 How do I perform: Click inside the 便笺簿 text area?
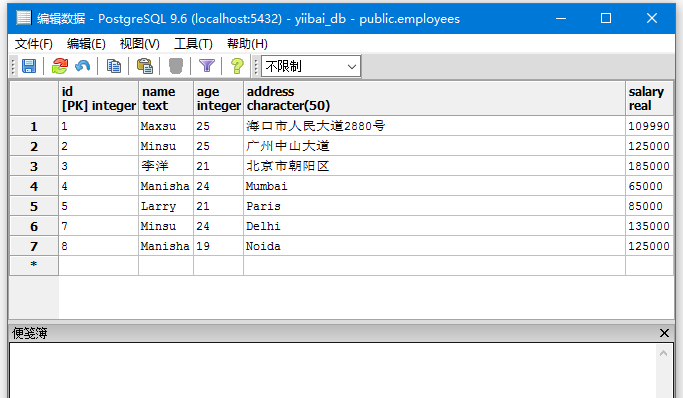coord(333,370)
